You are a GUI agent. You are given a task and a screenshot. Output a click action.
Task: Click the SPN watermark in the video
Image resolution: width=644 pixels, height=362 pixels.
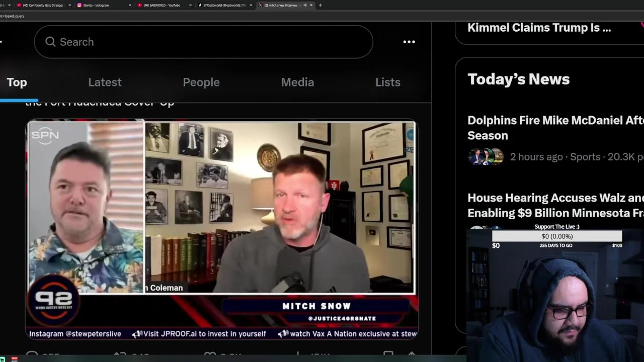click(45, 135)
